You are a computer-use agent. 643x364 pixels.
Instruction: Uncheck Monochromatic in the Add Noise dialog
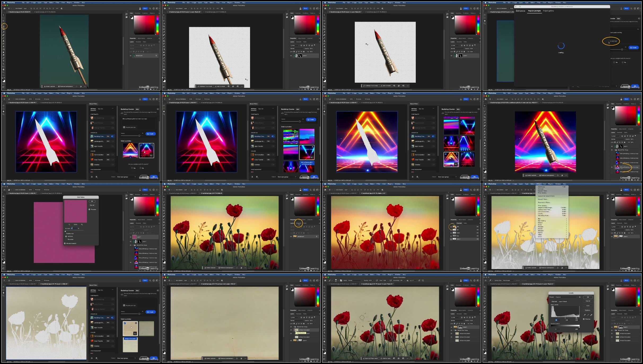(65, 243)
